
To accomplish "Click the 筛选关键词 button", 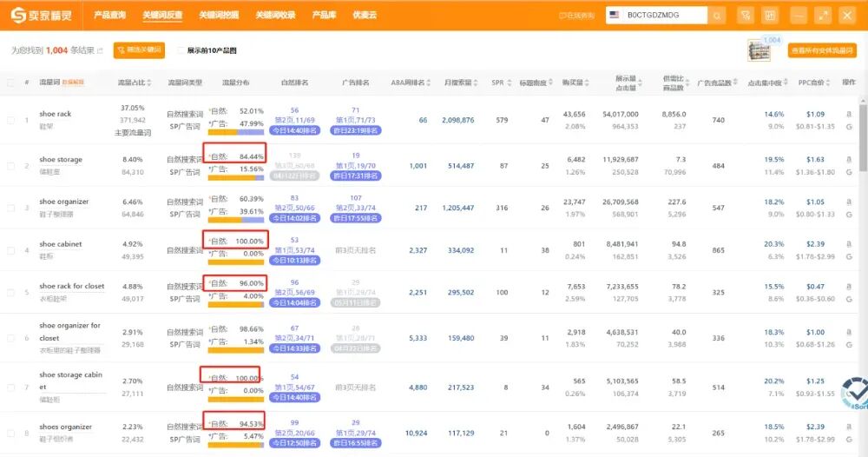I will click(140, 50).
